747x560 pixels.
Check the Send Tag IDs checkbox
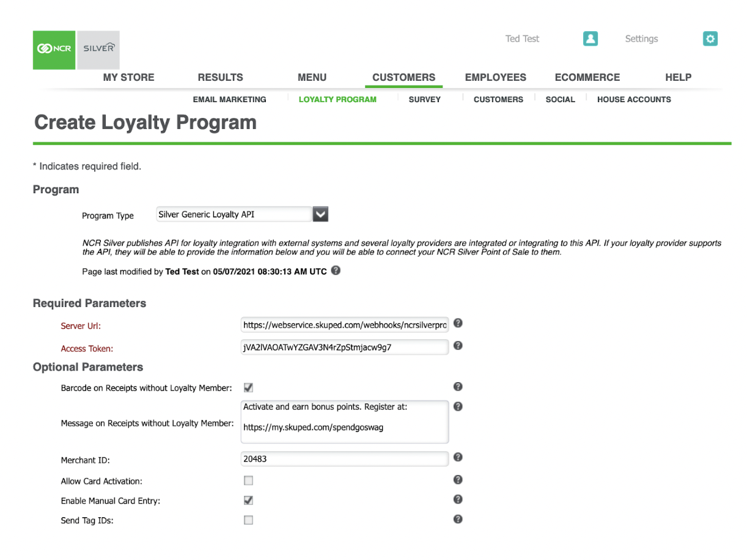[x=248, y=520]
